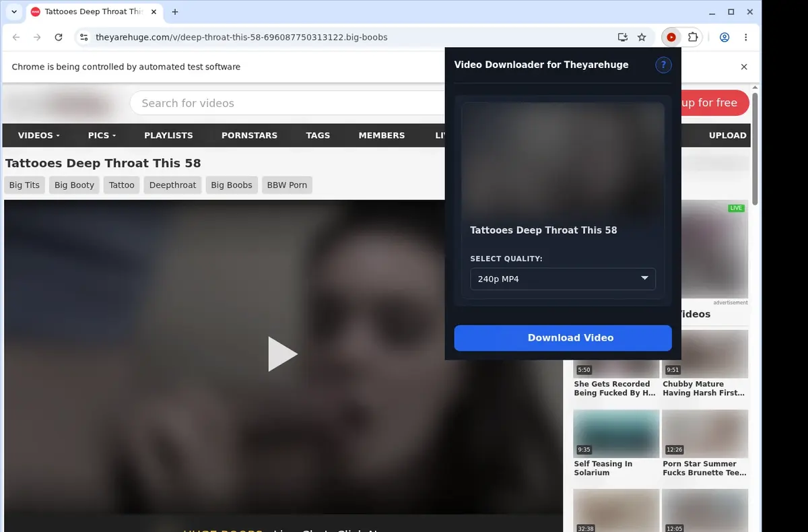Open the Chrome three-dot menu

click(746, 37)
